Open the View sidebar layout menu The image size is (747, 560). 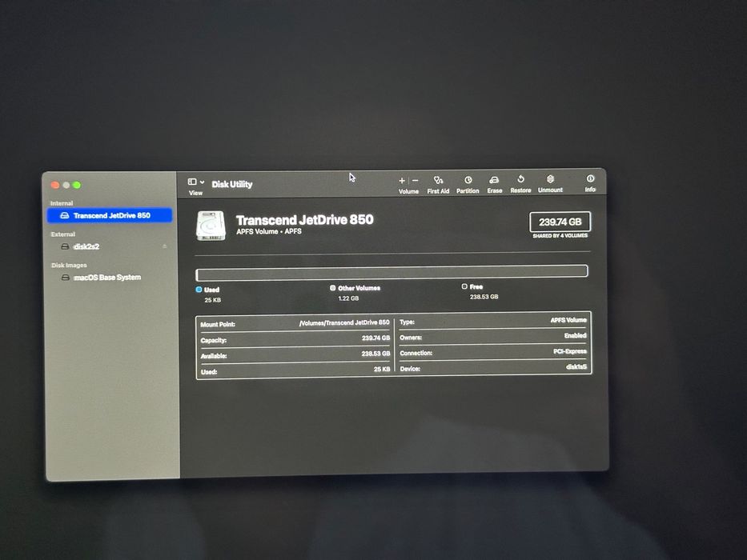[196, 182]
